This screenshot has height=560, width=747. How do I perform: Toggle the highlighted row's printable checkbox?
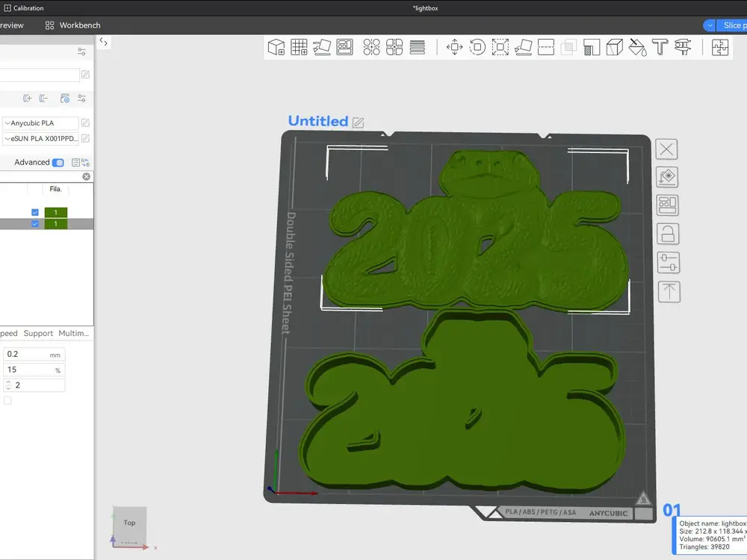click(x=35, y=224)
